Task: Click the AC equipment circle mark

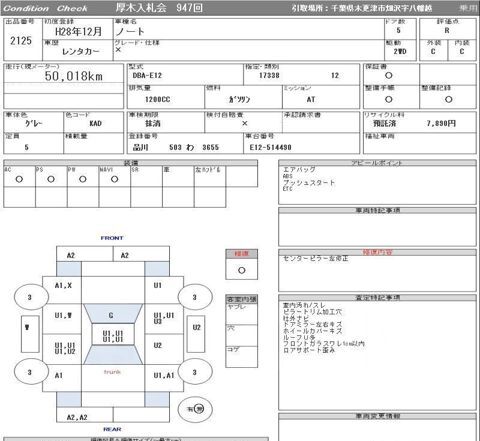Action: [x=19, y=179]
